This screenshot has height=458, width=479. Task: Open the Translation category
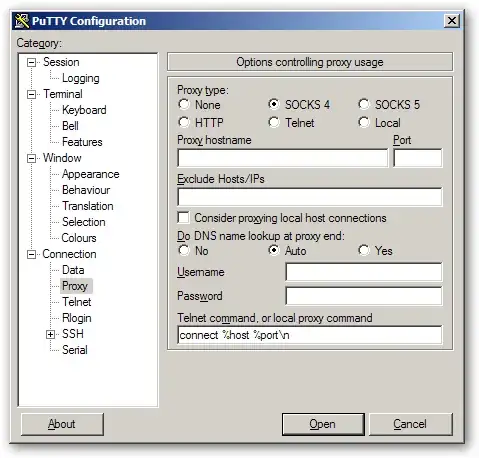click(x=88, y=206)
